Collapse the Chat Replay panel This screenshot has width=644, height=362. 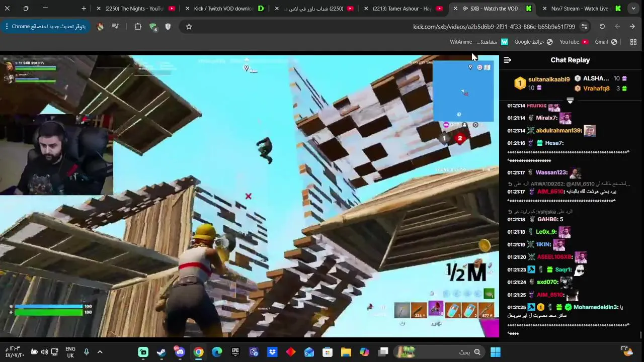pos(507,60)
